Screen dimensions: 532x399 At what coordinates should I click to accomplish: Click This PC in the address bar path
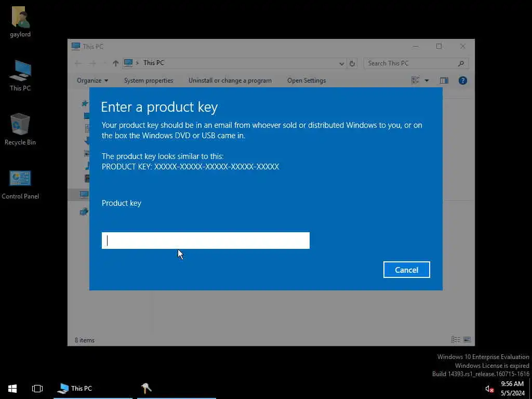[x=154, y=63]
